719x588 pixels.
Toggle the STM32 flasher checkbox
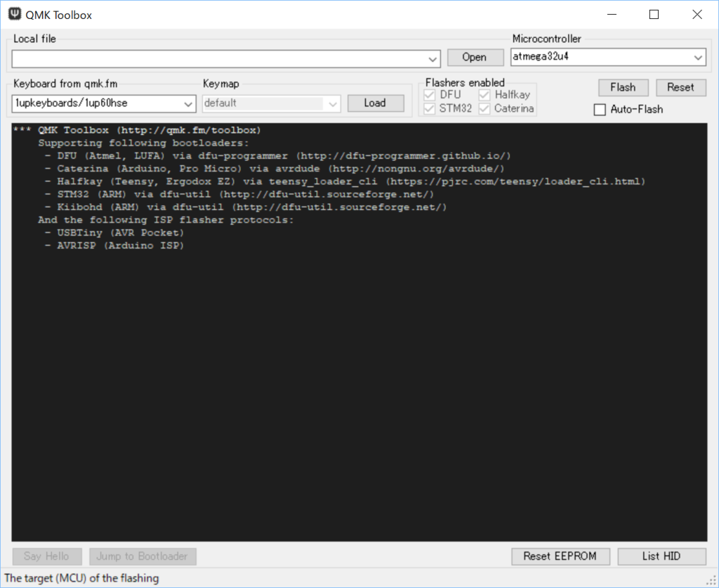coord(429,109)
